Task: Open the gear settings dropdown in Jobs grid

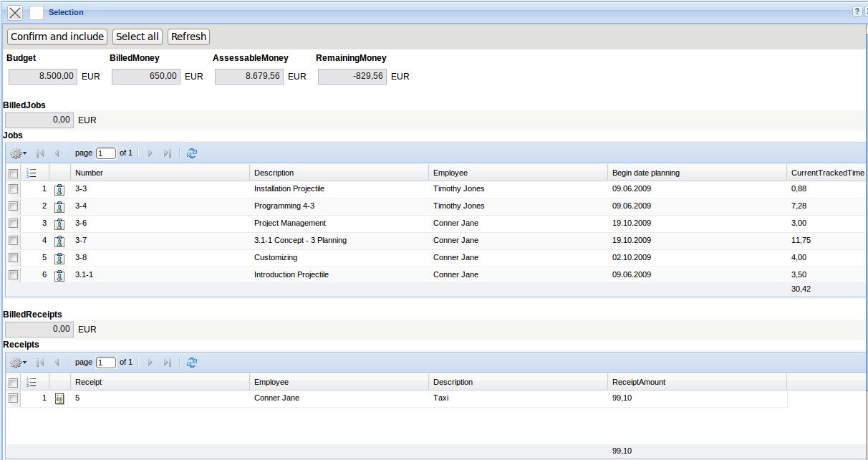Action: [x=18, y=153]
